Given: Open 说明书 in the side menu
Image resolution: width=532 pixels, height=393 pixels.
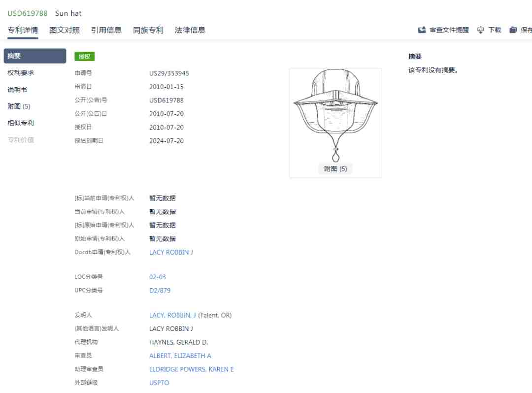Looking at the screenshot, I should coord(17,90).
